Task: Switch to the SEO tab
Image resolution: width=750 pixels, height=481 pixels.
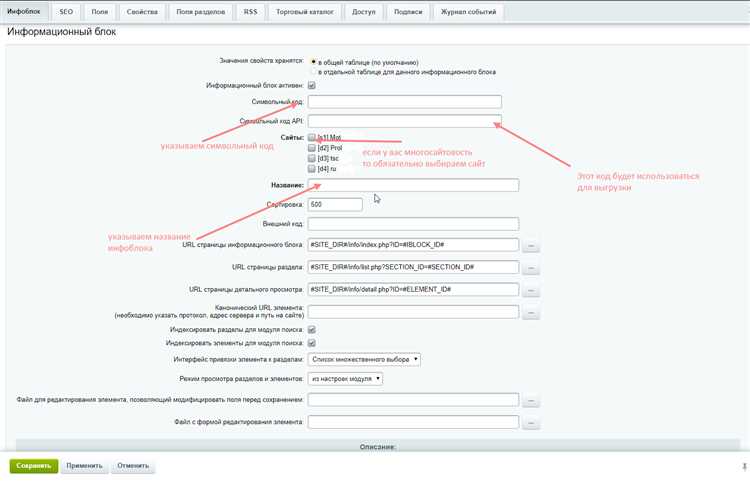Action: [x=66, y=11]
